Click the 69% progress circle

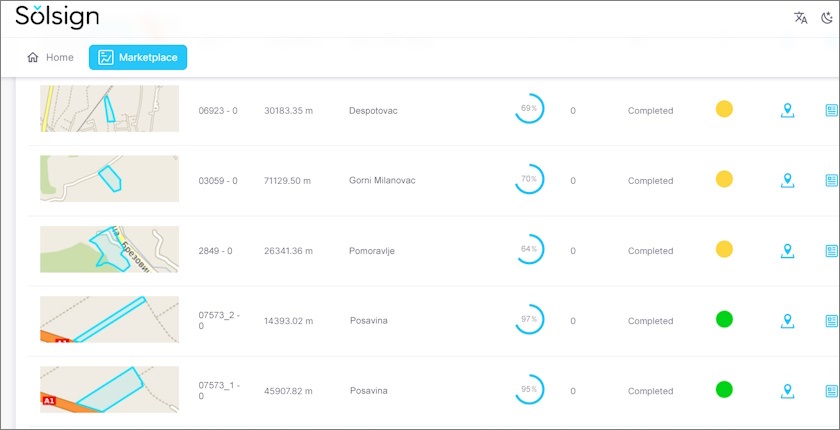coord(529,109)
